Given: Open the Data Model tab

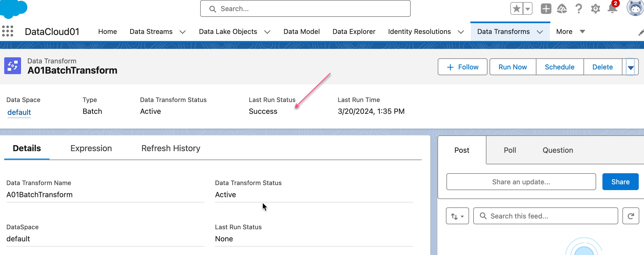Looking at the screenshot, I should pyautogui.click(x=301, y=32).
